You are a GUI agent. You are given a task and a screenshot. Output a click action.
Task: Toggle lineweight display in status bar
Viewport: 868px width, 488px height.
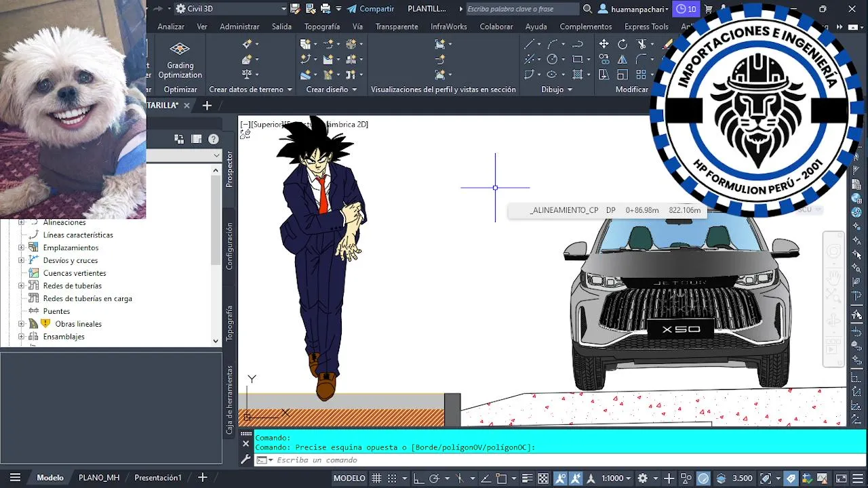coord(528,478)
